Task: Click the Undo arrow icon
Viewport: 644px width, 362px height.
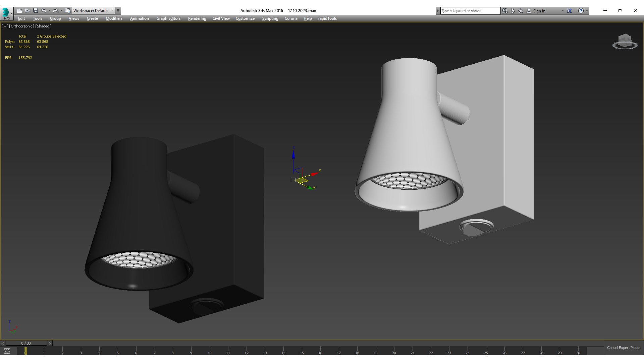Action: 43,11
